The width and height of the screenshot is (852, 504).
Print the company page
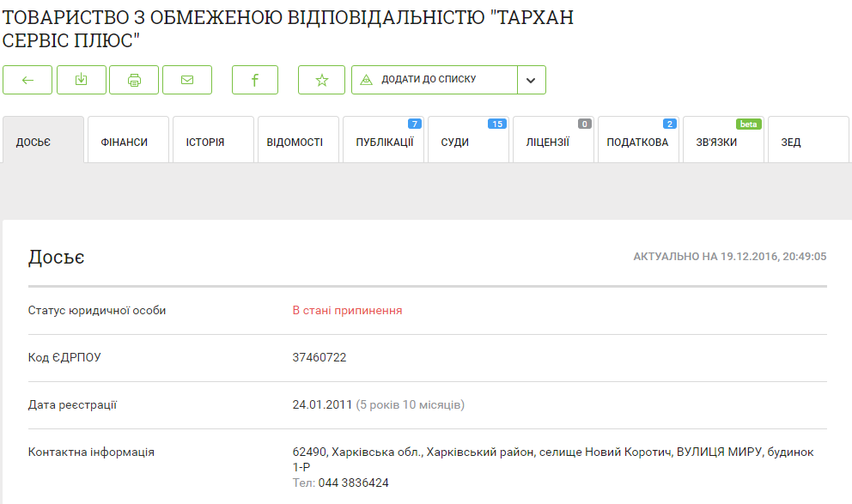(x=134, y=80)
